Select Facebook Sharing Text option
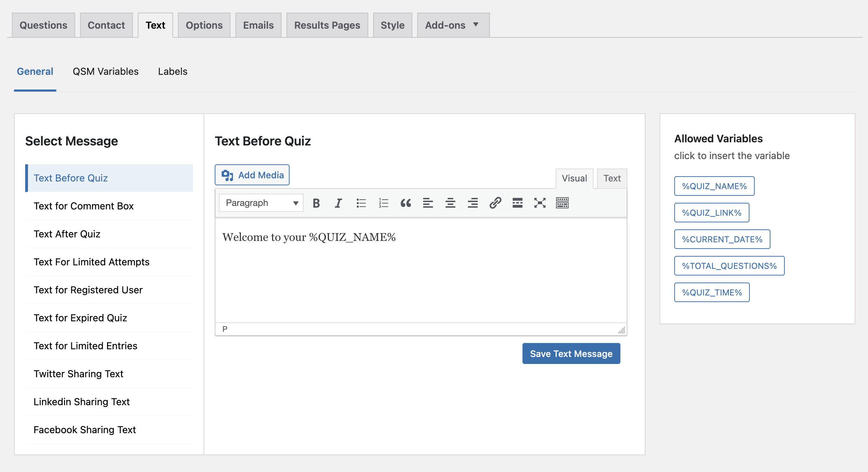Viewport: 868px width, 472px height. [x=84, y=430]
